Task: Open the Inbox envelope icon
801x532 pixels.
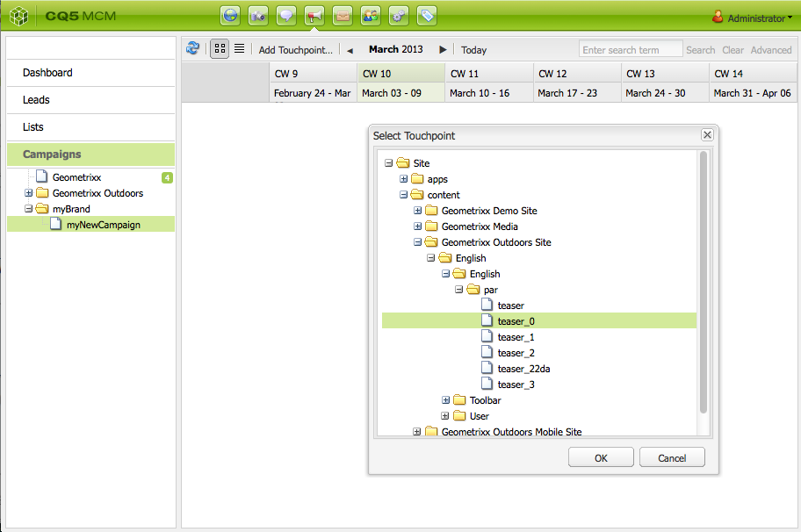Action: [343, 16]
